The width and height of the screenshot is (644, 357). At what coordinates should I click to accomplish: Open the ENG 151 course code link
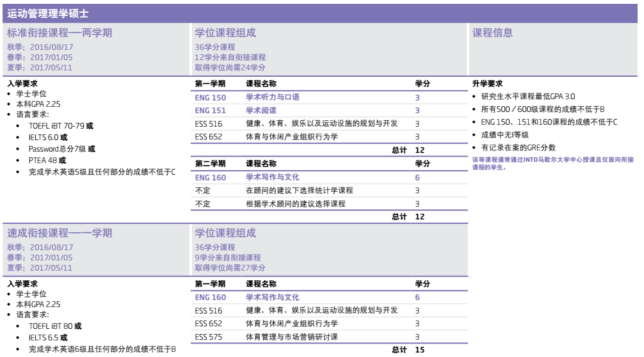click(x=210, y=111)
